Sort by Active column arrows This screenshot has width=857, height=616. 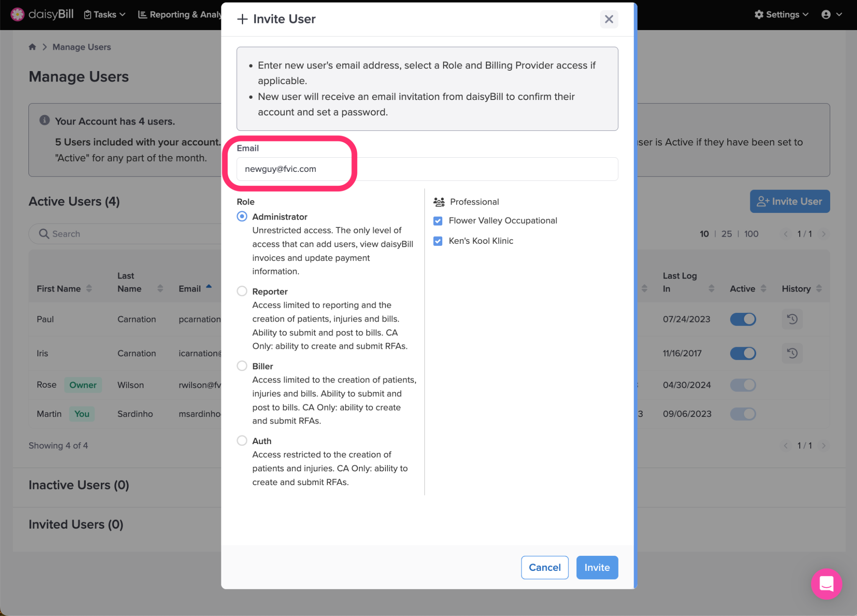click(763, 289)
